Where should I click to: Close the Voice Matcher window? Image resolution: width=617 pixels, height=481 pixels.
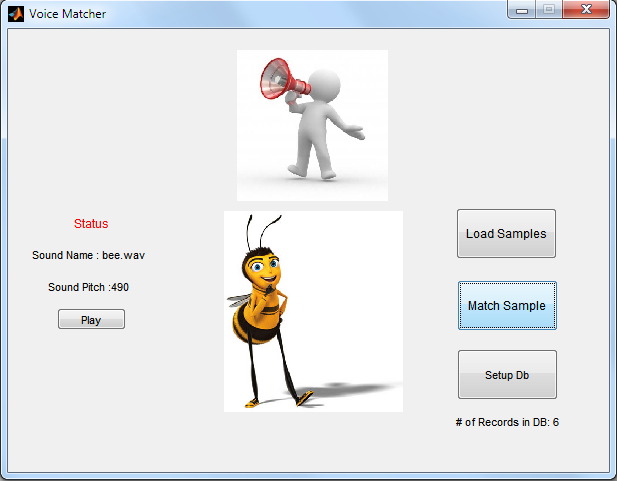coord(586,9)
